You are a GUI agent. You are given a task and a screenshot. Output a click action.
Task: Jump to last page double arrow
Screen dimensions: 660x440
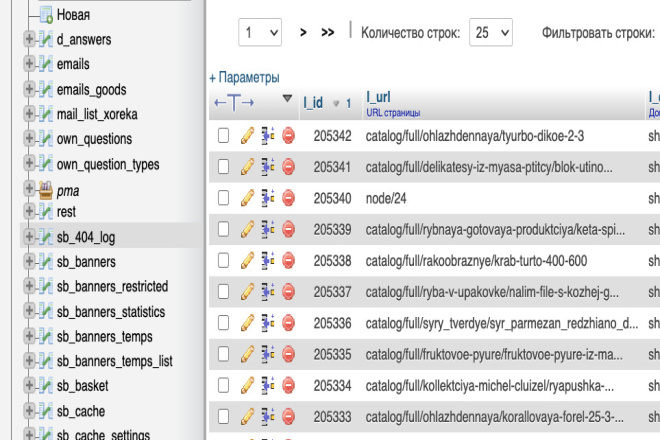point(327,32)
